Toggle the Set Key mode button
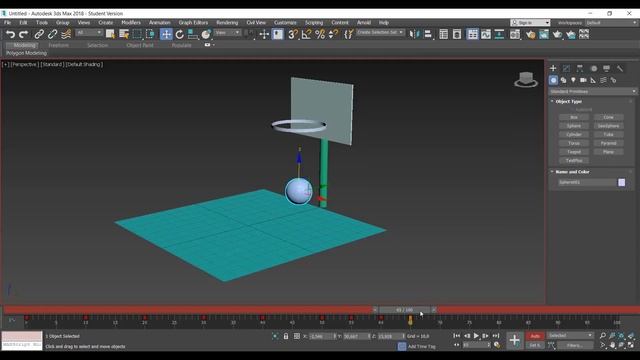 point(536,345)
